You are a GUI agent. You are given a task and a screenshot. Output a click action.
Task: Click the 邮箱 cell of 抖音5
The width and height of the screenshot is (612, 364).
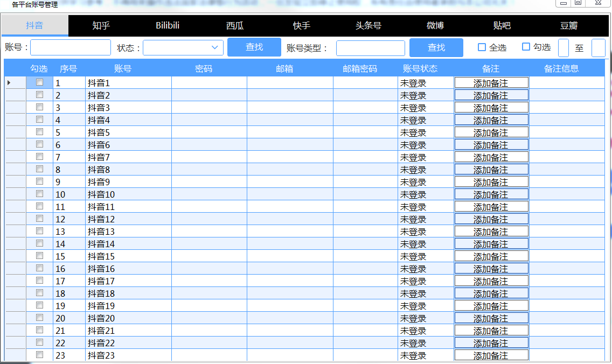pos(290,132)
